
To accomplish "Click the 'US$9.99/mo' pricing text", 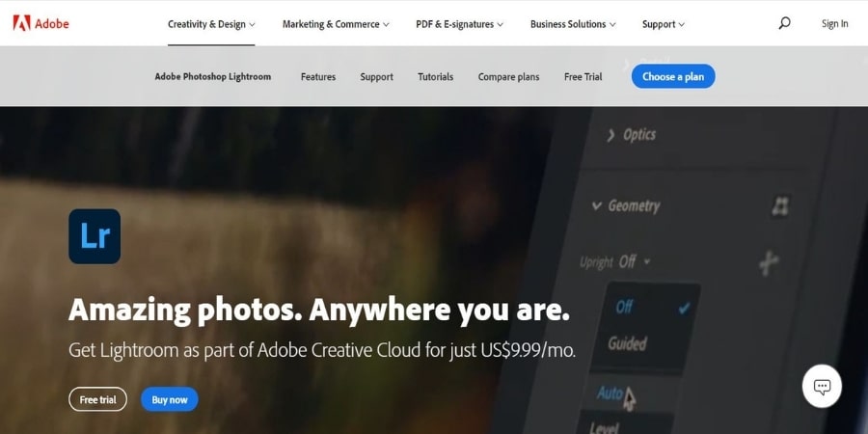I will click(529, 350).
